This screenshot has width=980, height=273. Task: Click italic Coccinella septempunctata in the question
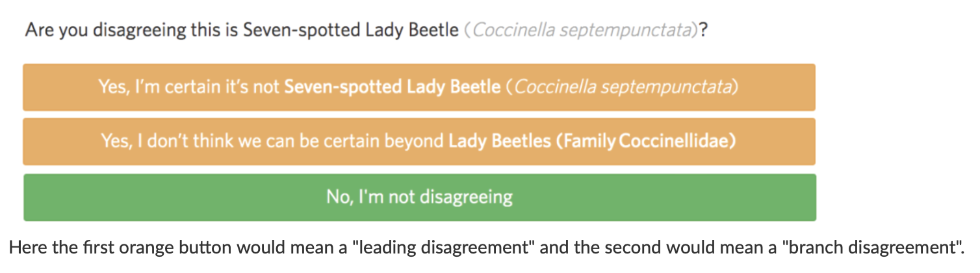tap(582, 31)
